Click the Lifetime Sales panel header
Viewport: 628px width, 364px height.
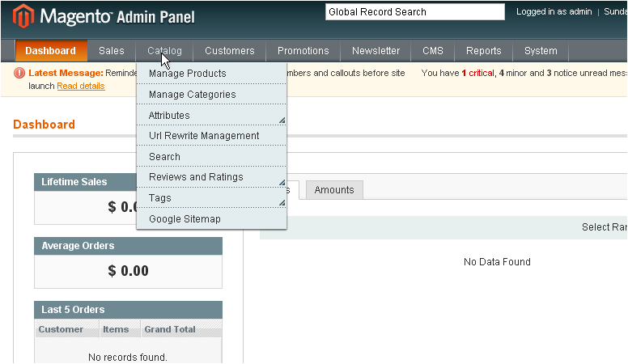[x=85, y=182]
